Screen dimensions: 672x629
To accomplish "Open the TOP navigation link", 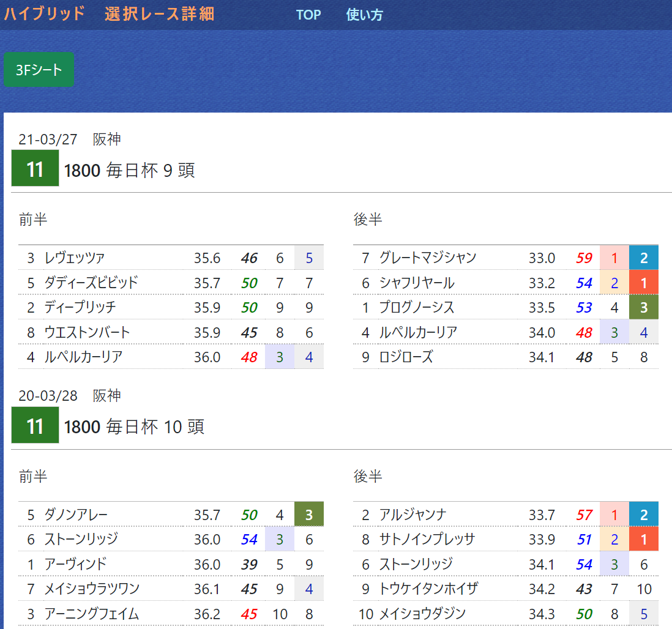I will click(x=308, y=15).
